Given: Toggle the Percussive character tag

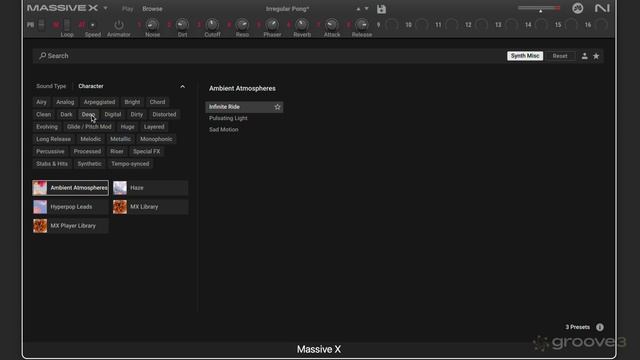Looking at the screenshot, I should pos(50,151).
